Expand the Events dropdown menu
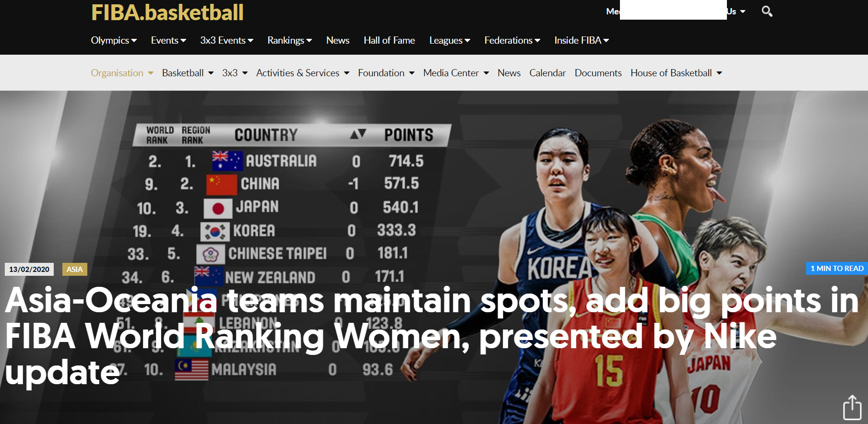 pyautogui.click(x=168, y=40)
